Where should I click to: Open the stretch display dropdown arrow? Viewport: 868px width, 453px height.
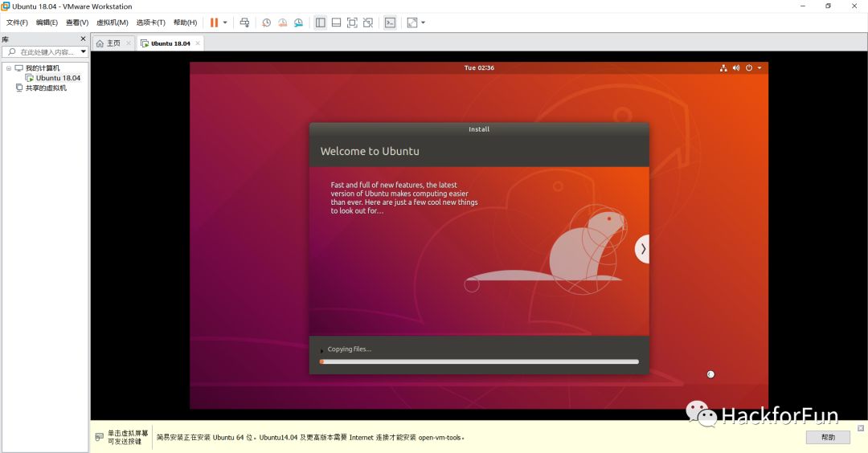click(x=424, y=22)
